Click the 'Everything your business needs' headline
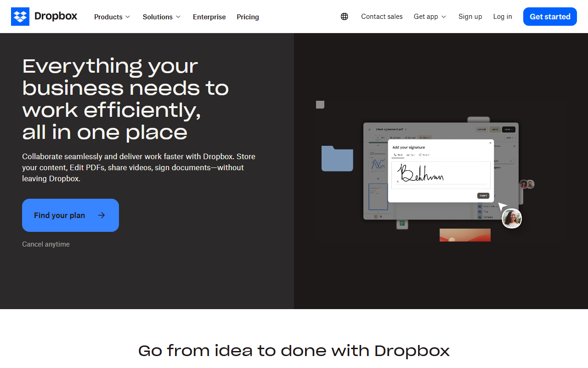 pyautogui.click(x=126, y=99)
